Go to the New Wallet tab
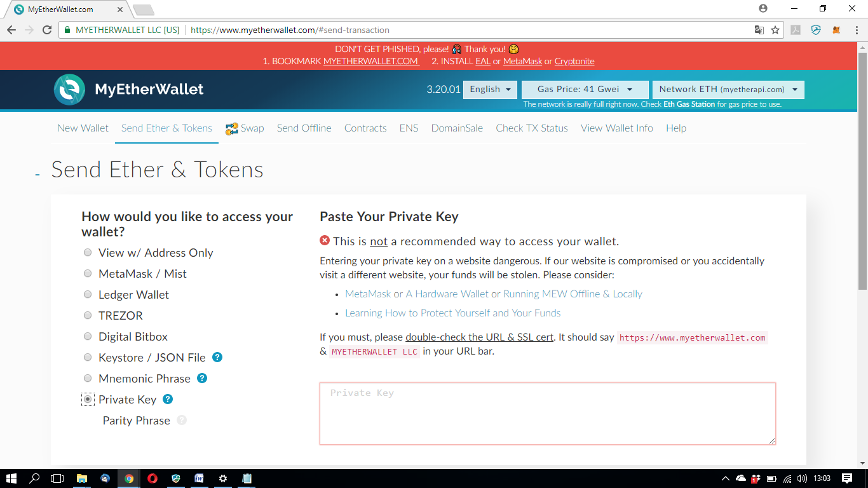This screenshot has height=488, width=868. pos(83,128)
